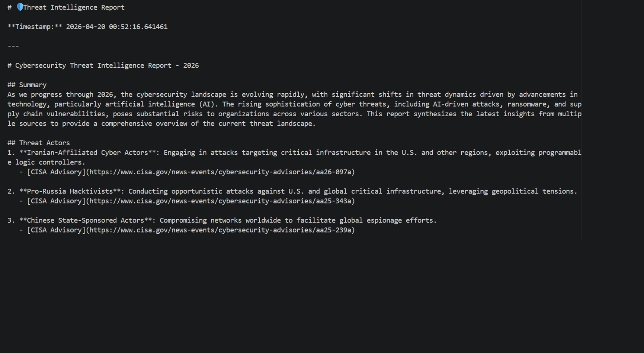The image size is (644, 353).
Task: Click the bold "Pro-Russia Hacktivists" text
Action: point(70,191)
